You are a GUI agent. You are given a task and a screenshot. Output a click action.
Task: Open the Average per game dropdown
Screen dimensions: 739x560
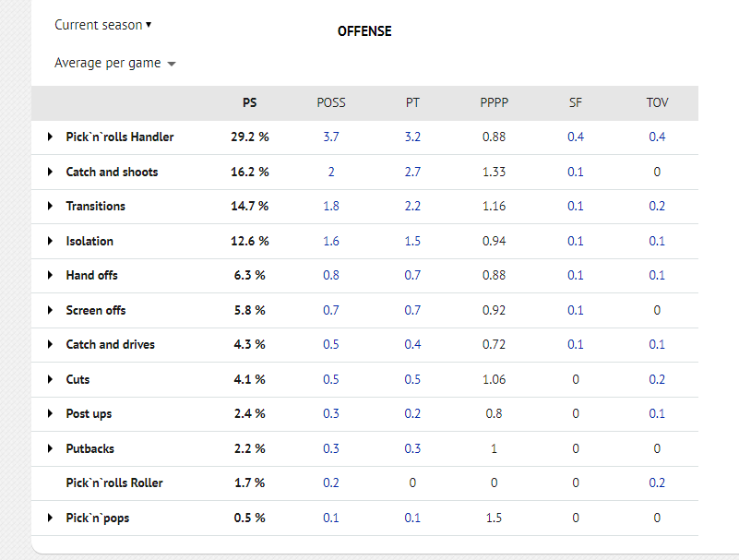click(114, 63)
